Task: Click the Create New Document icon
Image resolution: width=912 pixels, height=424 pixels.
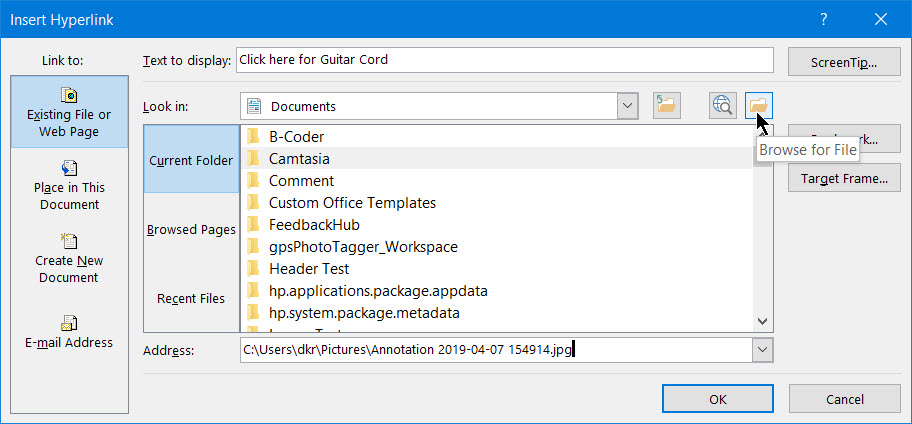Action: 69,241
